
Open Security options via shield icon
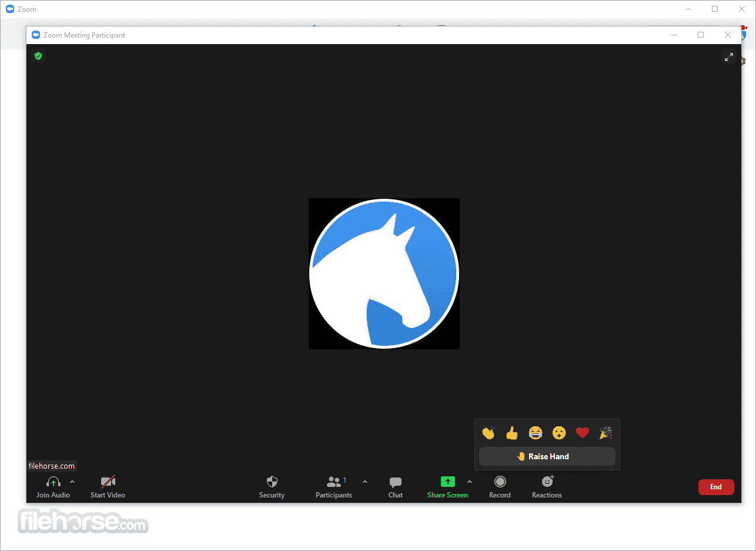271,481
